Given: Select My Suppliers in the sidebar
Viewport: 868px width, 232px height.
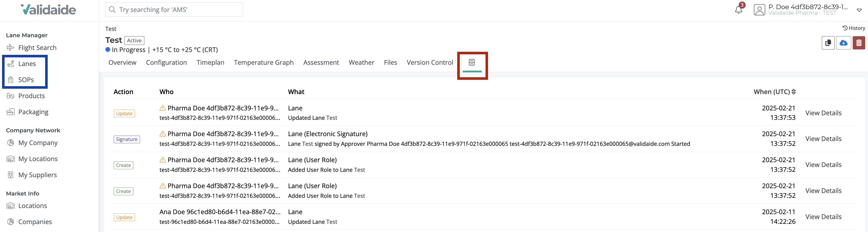Looking at the screenshot, I should tap(37, 175).
